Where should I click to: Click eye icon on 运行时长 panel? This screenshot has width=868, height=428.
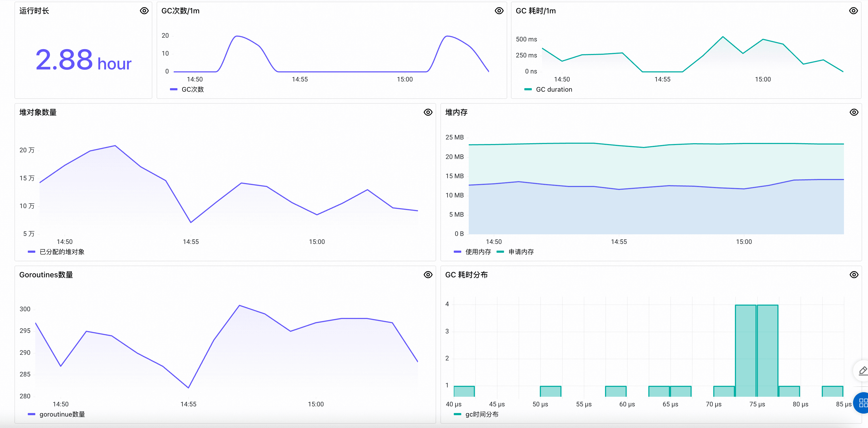click(144, 11)
